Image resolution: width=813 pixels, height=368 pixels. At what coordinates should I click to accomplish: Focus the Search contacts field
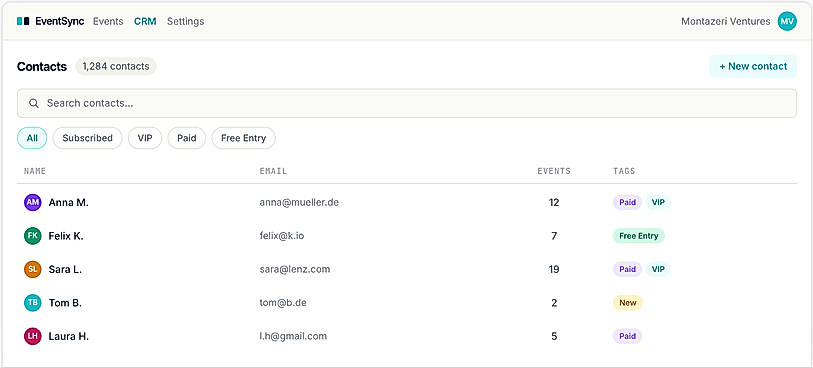(406, 103)
